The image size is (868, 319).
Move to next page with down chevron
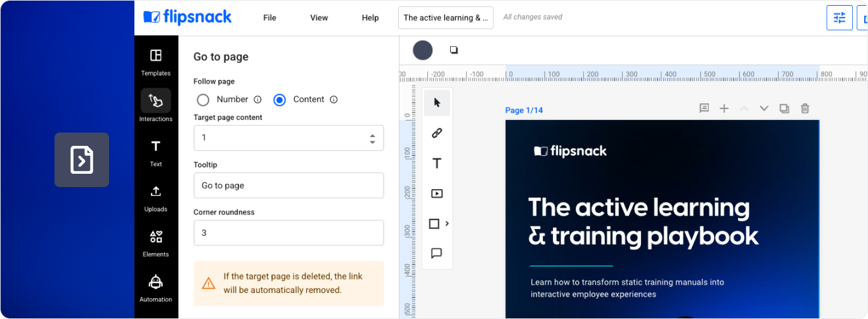click(764, 108)
